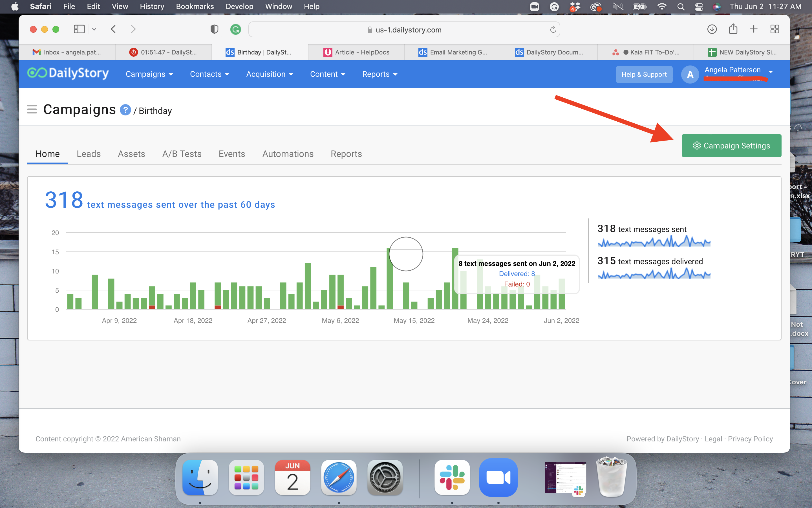Click Spotlight search in menu bar
Viewport: 812px width, 508px height.
(x=681, y=7)
